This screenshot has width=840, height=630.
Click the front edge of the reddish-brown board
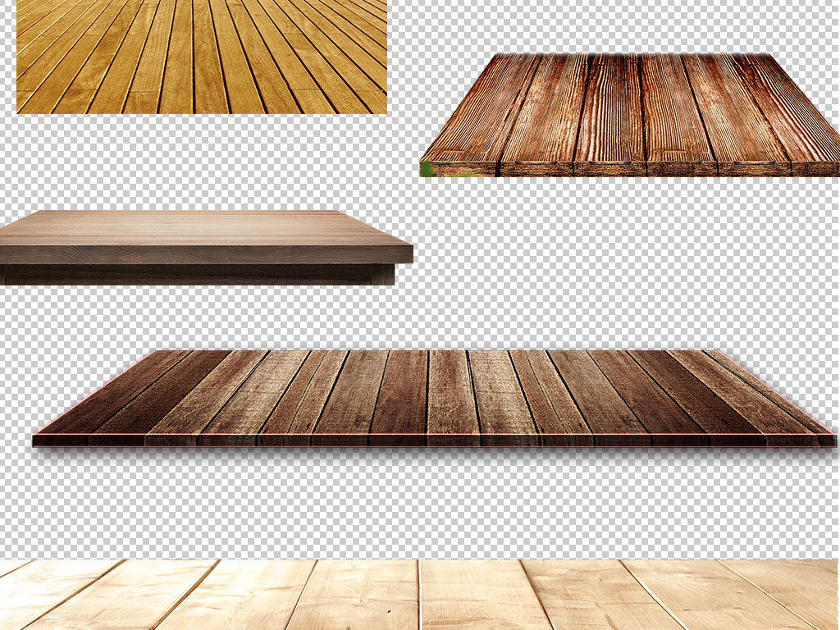(x=632, y=168)
